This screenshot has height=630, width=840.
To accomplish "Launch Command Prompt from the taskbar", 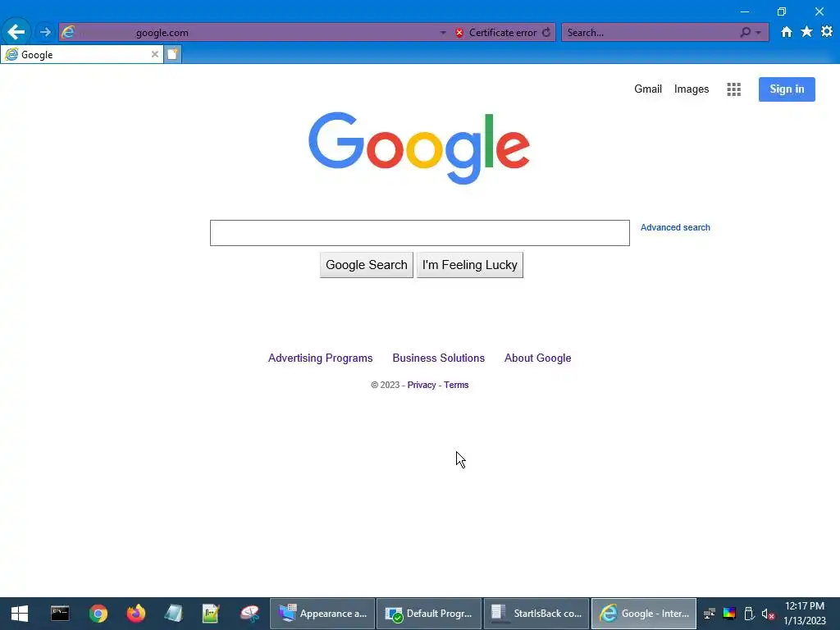I will click(x=60, y=614).
